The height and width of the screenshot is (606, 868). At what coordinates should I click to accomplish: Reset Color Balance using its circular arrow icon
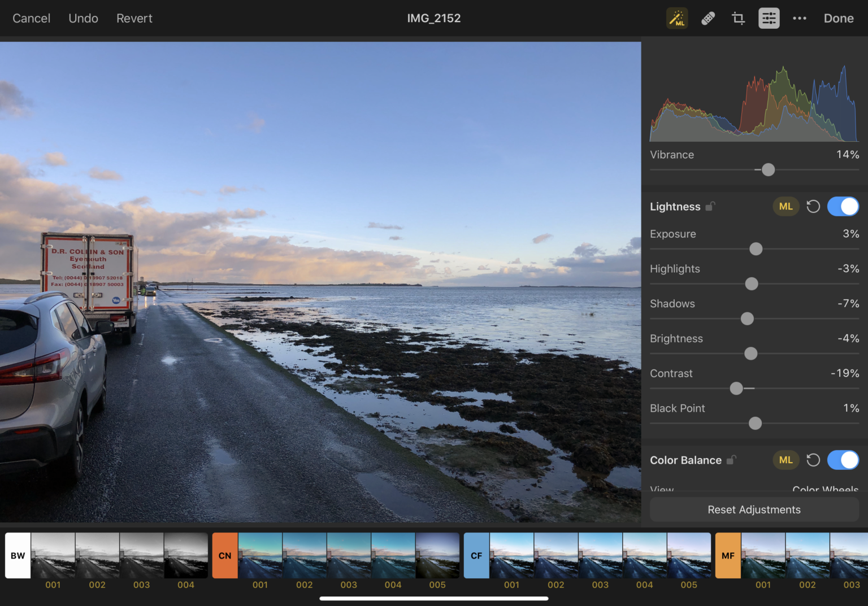point(813,460)
